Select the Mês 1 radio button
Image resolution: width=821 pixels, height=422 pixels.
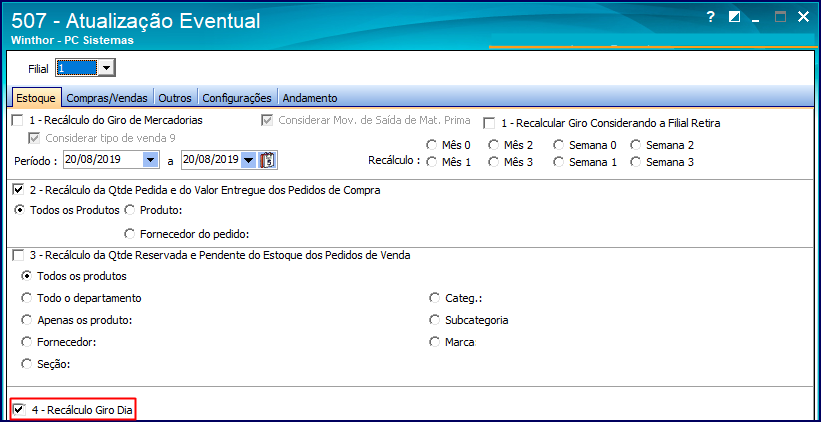pyautogui.click(x=432, y=162)
